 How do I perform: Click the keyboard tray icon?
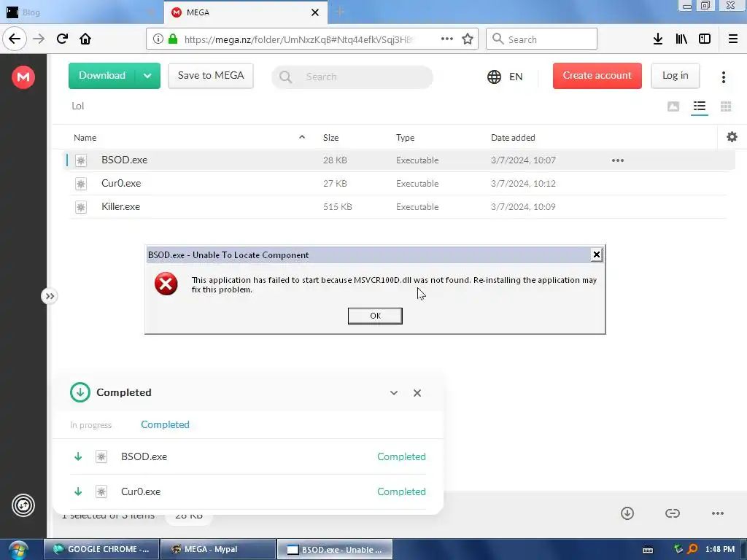[x=648, y=550]
